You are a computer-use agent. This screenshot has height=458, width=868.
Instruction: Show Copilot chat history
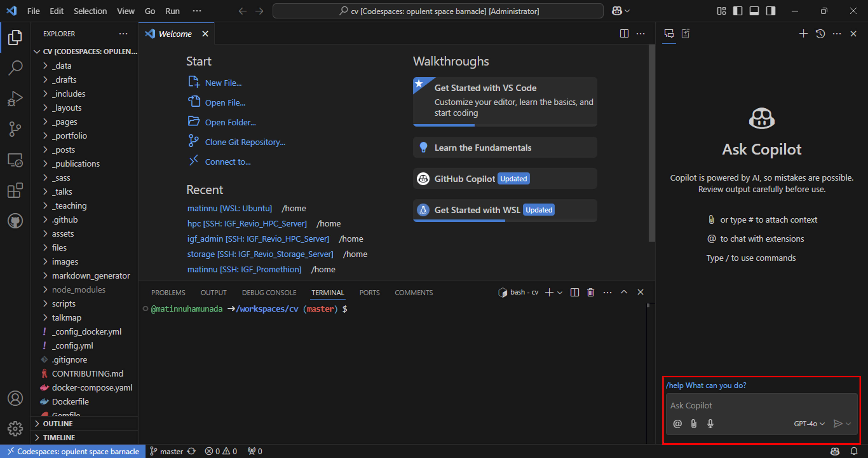click(820, 34)
